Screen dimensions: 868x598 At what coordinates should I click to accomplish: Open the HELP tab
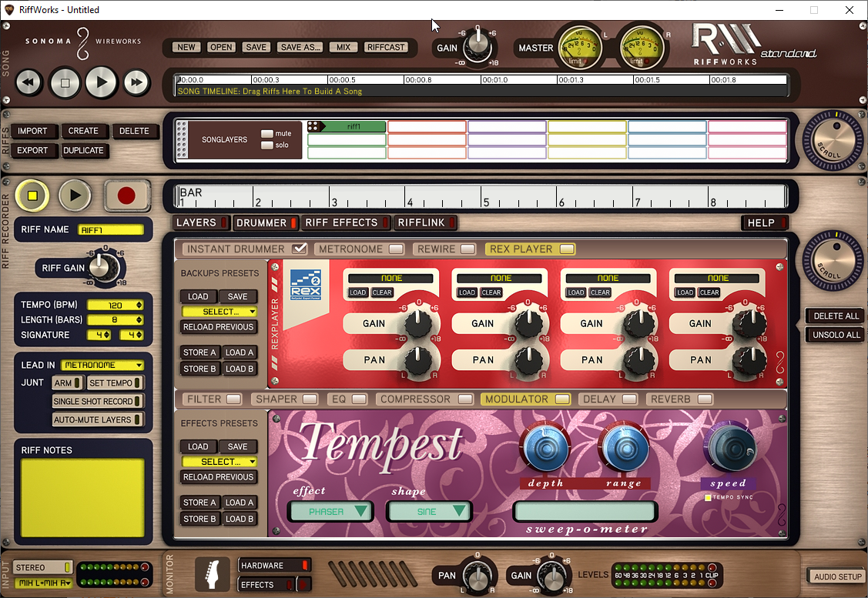766,222
